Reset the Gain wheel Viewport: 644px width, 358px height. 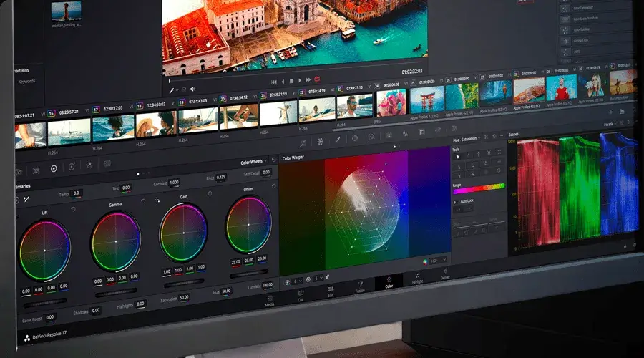coord(210,193)
